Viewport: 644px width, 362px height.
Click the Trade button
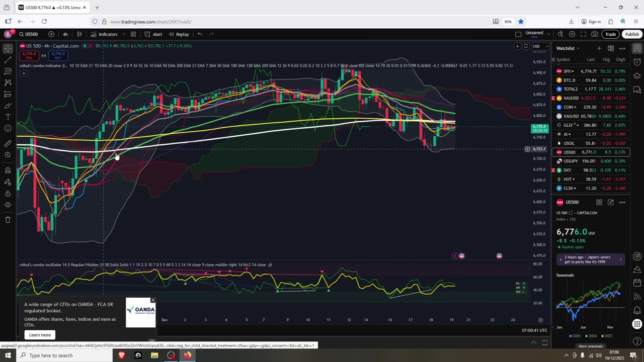point(610,34)
